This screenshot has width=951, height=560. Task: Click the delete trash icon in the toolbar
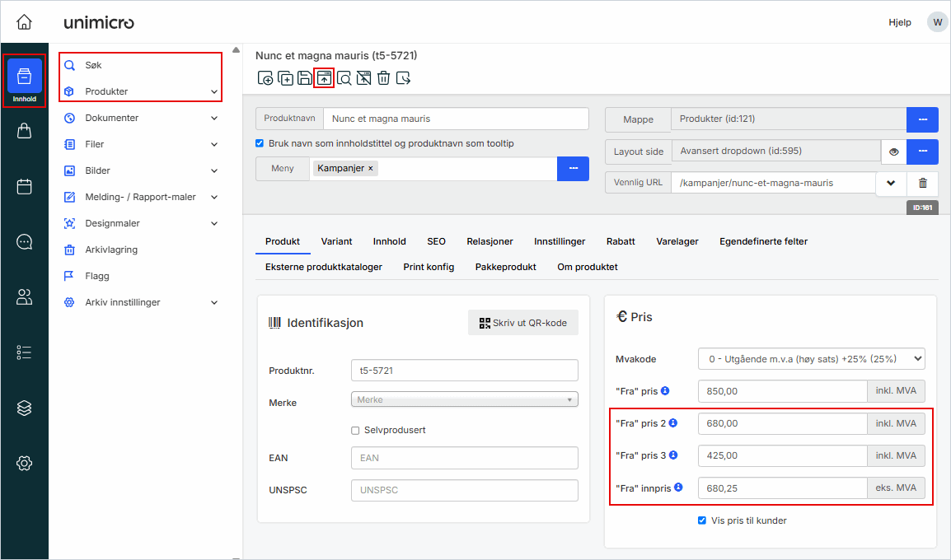coord(383,78)
